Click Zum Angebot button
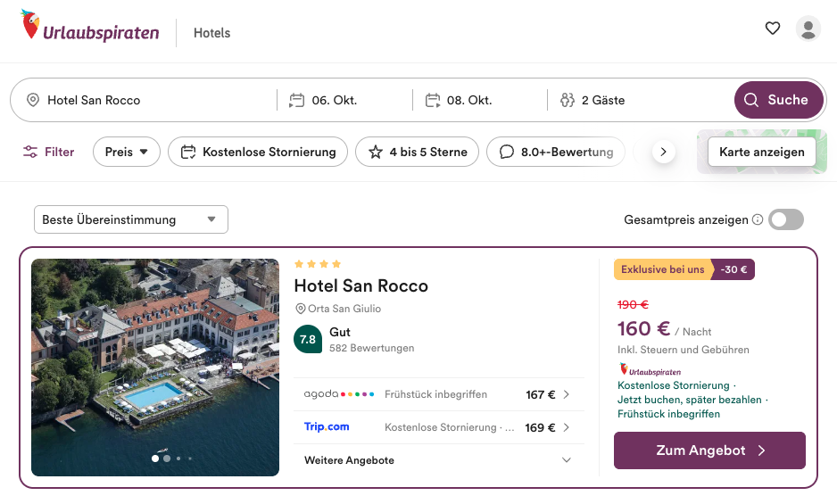This screenshot has width=837, height=504. (709, 450)
